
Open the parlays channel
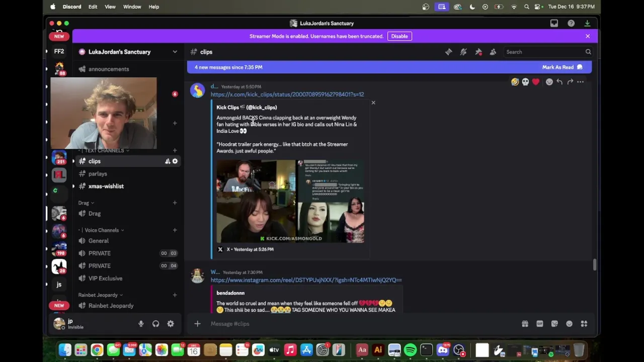pos(128,174)
